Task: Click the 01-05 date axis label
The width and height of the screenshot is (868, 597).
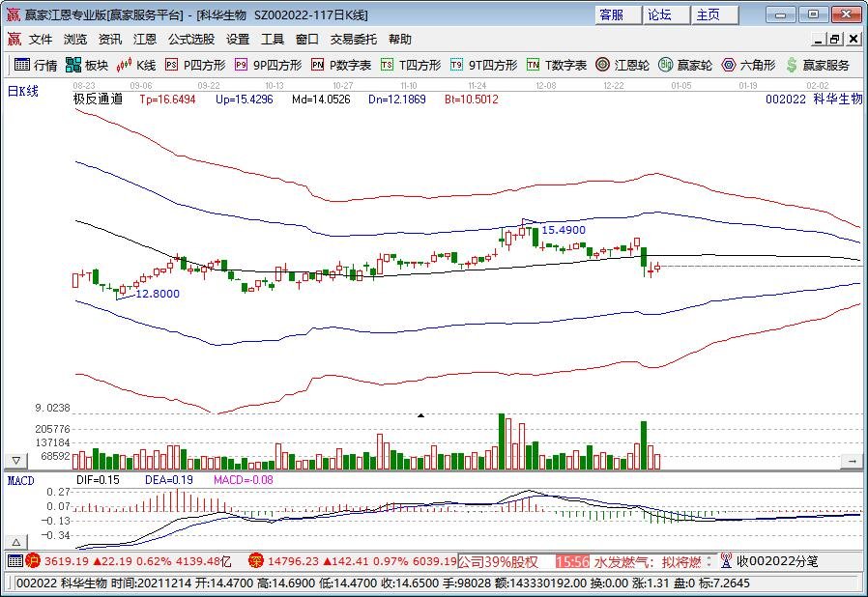Action: [680, 85]
